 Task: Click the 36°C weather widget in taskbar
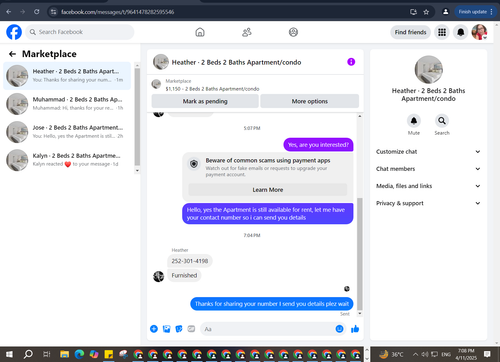[x=391, y=354]
